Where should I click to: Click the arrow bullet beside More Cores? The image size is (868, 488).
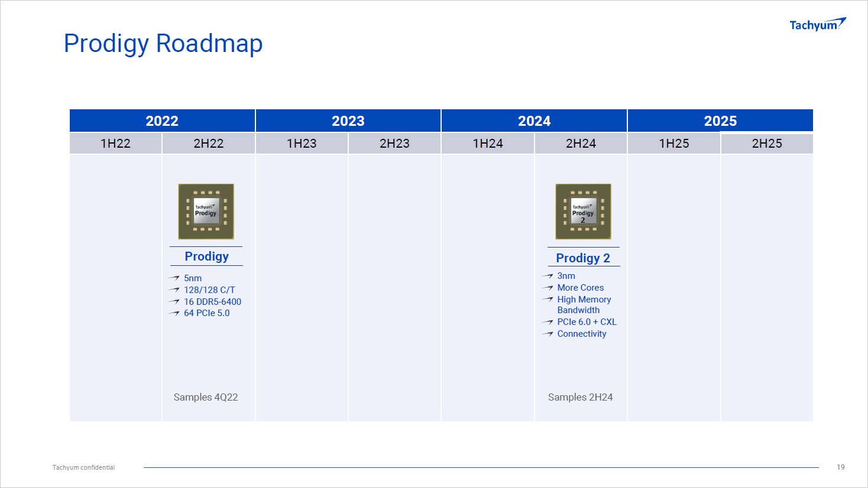click(548, 288)
